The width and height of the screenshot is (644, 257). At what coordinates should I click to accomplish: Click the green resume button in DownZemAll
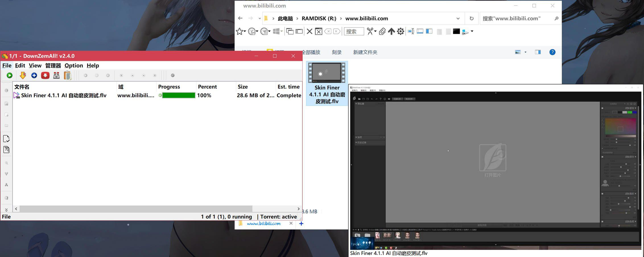pos(9,75)
